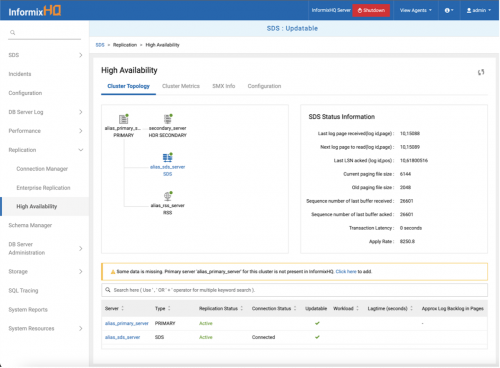The width and height of the screenshot is (500, 368).
Task: Expand the System Resources chevron
Action: pos(81,329)
